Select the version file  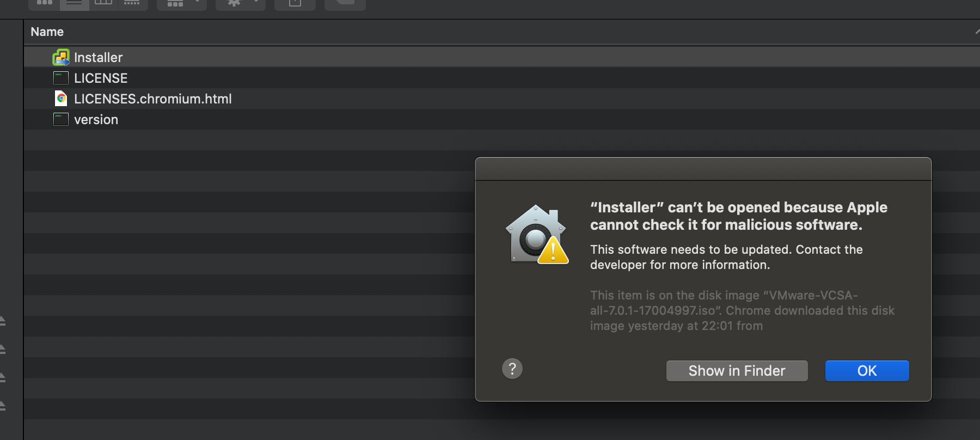pyautogui.click(x=96, y=119)
